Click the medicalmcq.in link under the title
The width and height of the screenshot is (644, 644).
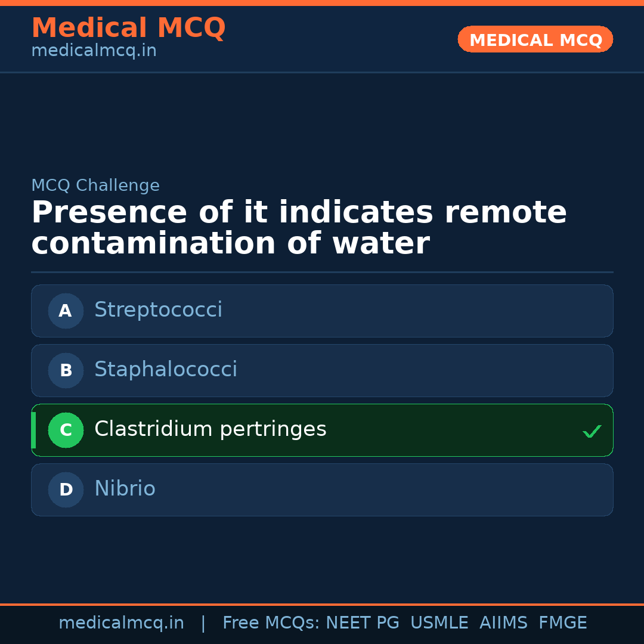(x=94, y=51)
